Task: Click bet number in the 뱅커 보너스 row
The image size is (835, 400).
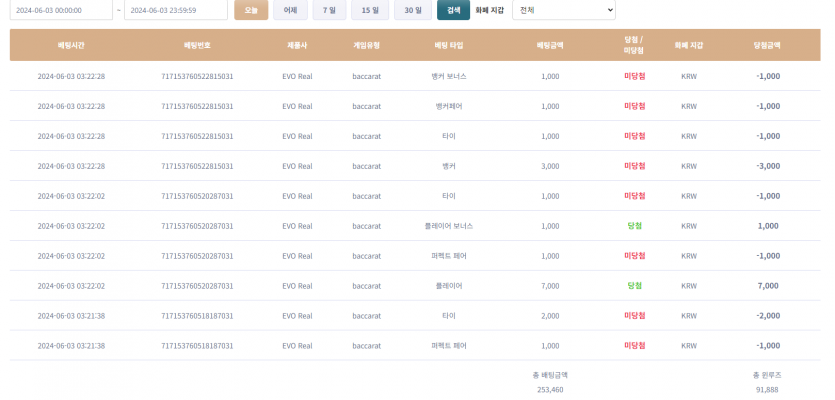Action: coord(197,76)
